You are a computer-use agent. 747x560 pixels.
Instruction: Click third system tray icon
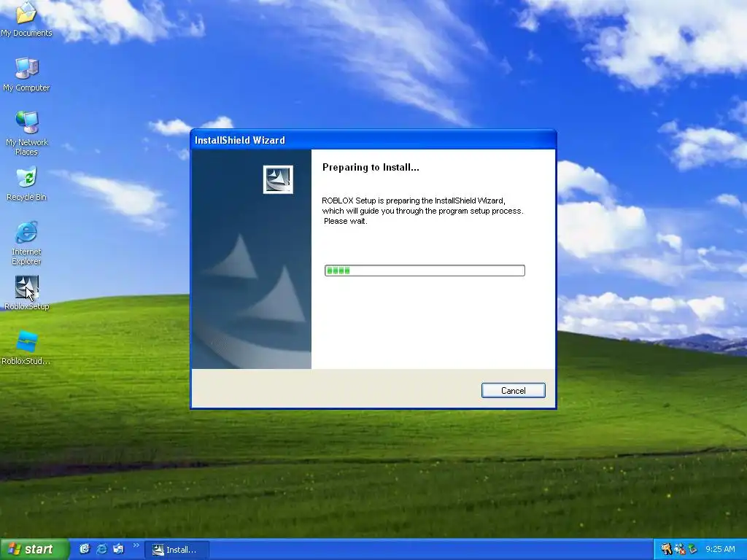693,549
